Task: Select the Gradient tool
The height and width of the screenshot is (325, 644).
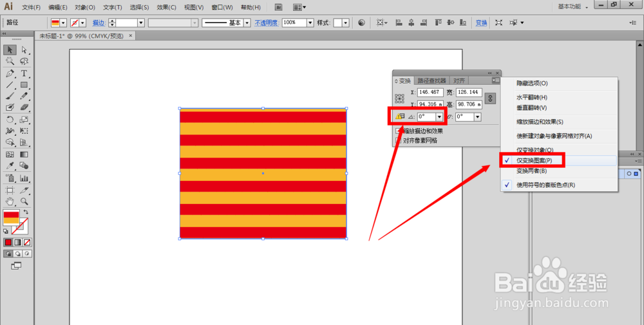Action: 24,154
